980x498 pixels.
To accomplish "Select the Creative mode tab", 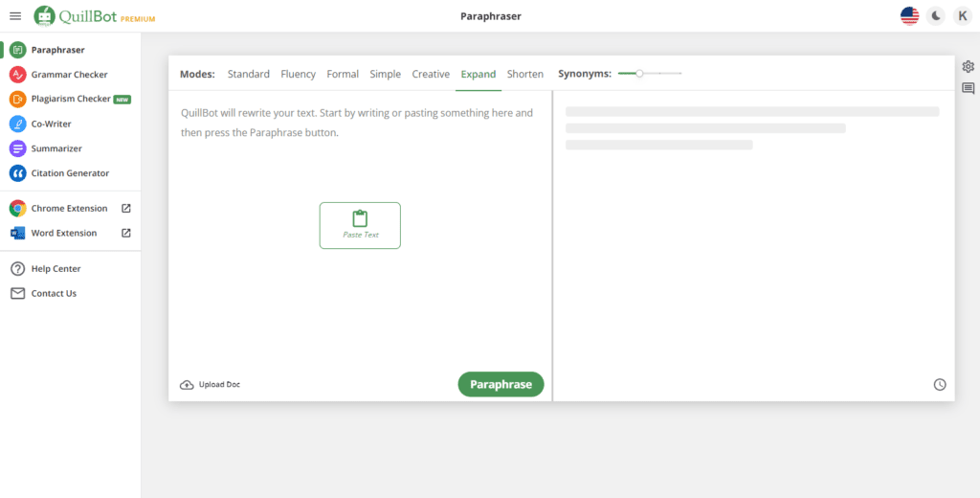I will [431, 74].
